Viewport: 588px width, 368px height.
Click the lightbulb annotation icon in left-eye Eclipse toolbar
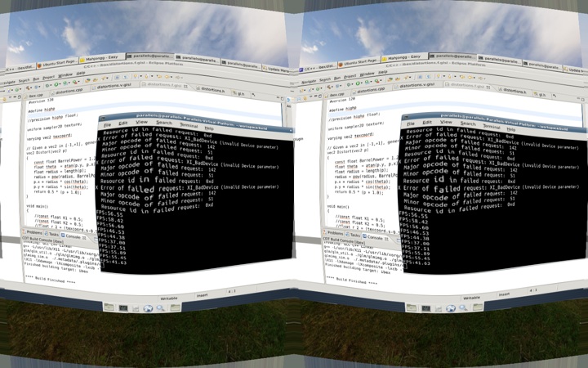pyautogui.click(x=136, y=76)
